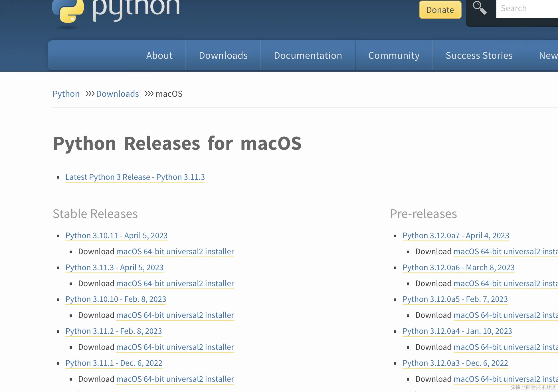Viewport: 558px width, 392px height.
Task: Download installer under Python 3.10.11
Action: (175, 251)
